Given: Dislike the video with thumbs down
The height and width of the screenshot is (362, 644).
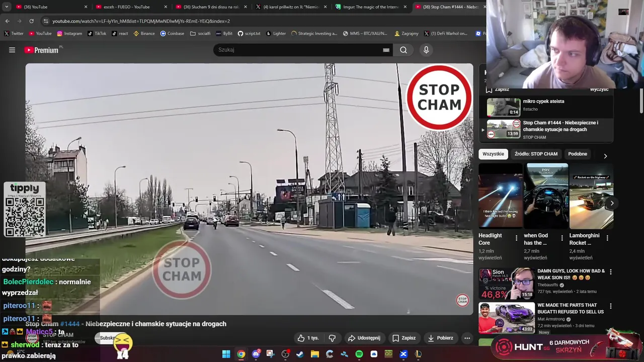Looking at the screenshot, I should pyautogui.click(x=332, y=338).
